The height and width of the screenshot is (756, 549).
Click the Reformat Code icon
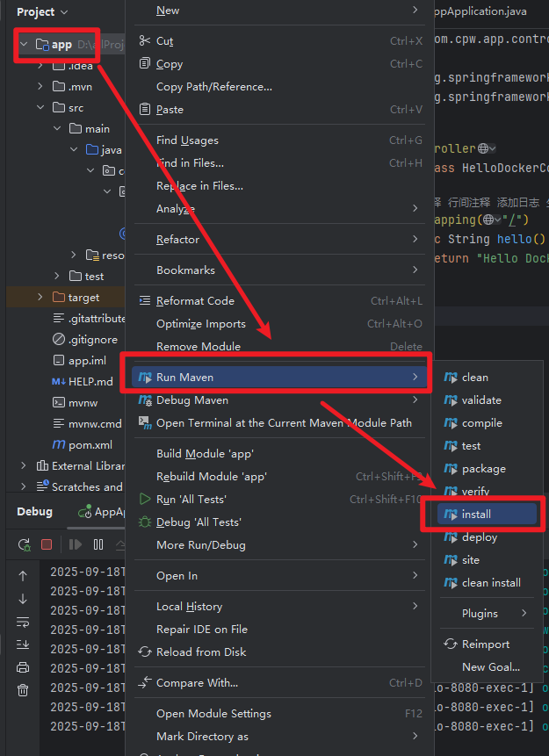144,300
